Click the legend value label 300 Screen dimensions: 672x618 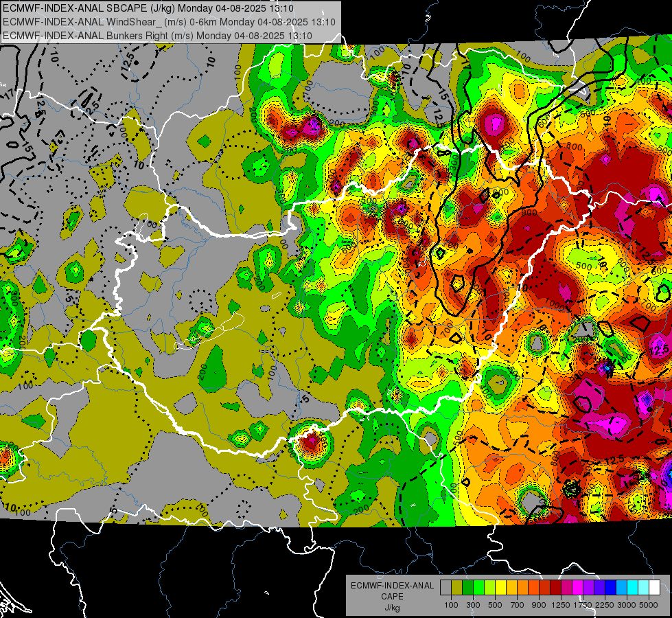click(x=473, y=605)
